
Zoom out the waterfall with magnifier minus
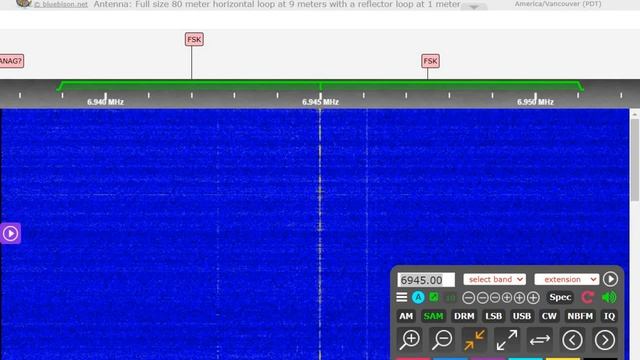coord(442,340)
